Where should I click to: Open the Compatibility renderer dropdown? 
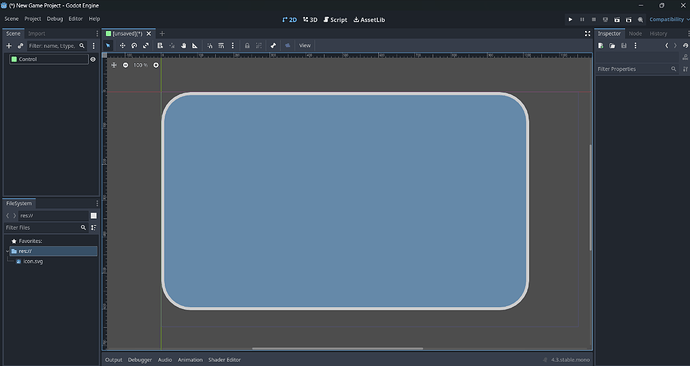pyautogui.click(x=669, y=19)
